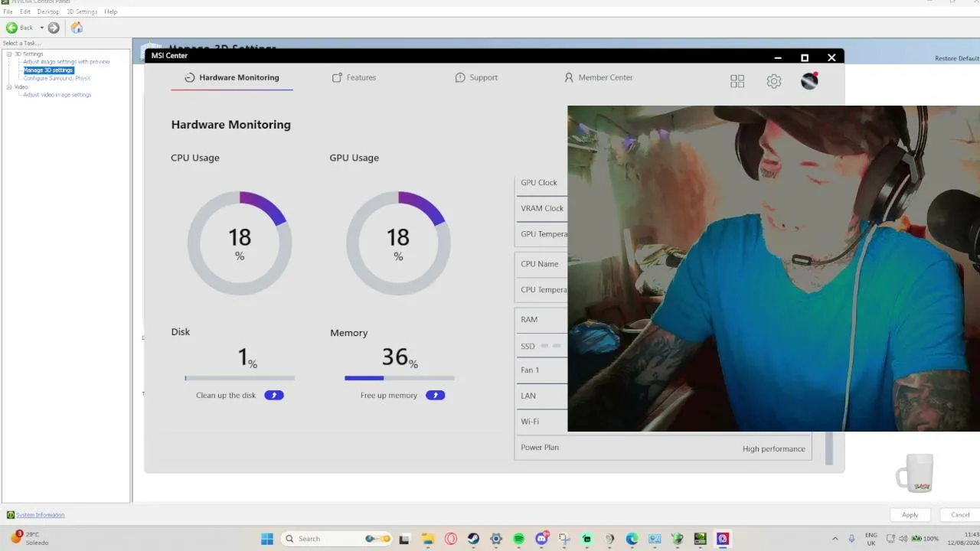
Task: Open the Windows Start menu
Action: (267, 539)
